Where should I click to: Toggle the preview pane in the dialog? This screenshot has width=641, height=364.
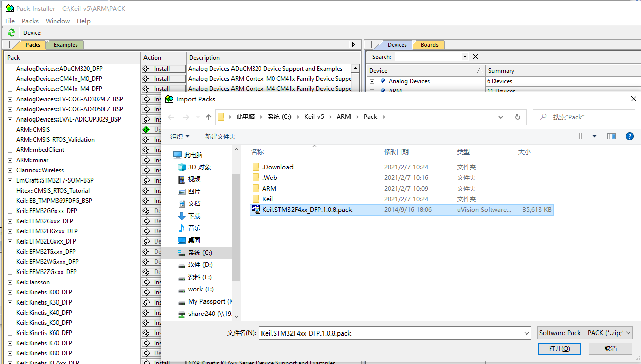tap(611, 136)
